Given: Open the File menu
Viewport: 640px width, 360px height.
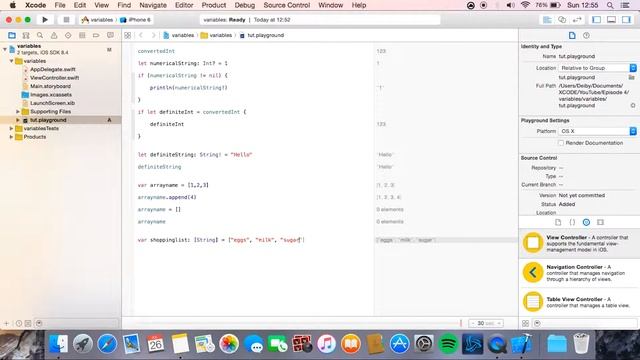Looking at the screenshot, I should (60, 5).
